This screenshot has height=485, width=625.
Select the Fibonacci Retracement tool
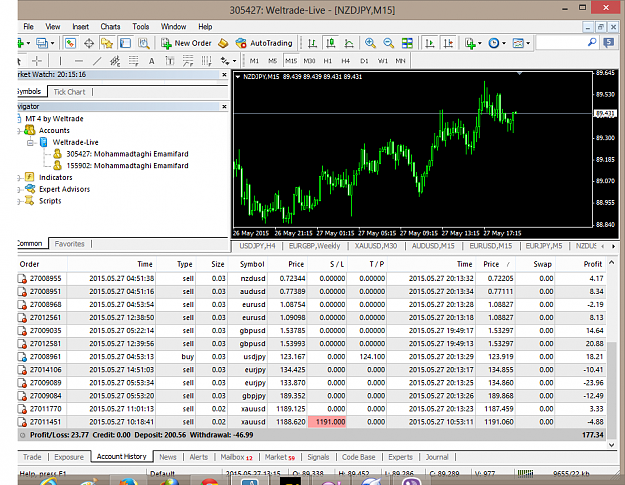[x=133, y=61]
